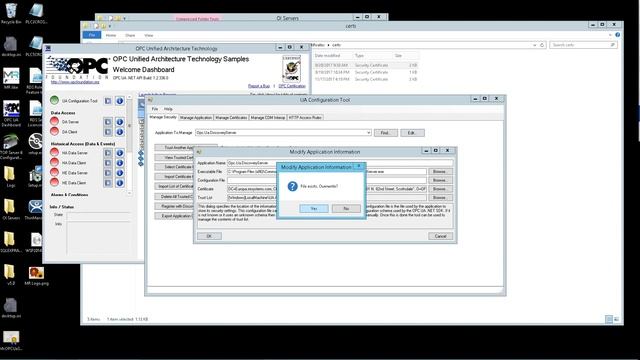Open Share ribbon tab in certs window
The width and height of the screenshot is (640, 360).
[x=130, y=36]
